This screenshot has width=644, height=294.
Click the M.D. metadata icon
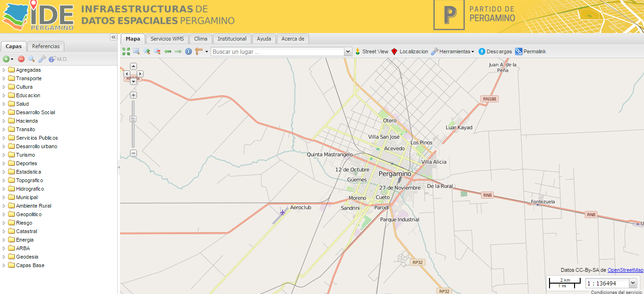pos(52,59)
